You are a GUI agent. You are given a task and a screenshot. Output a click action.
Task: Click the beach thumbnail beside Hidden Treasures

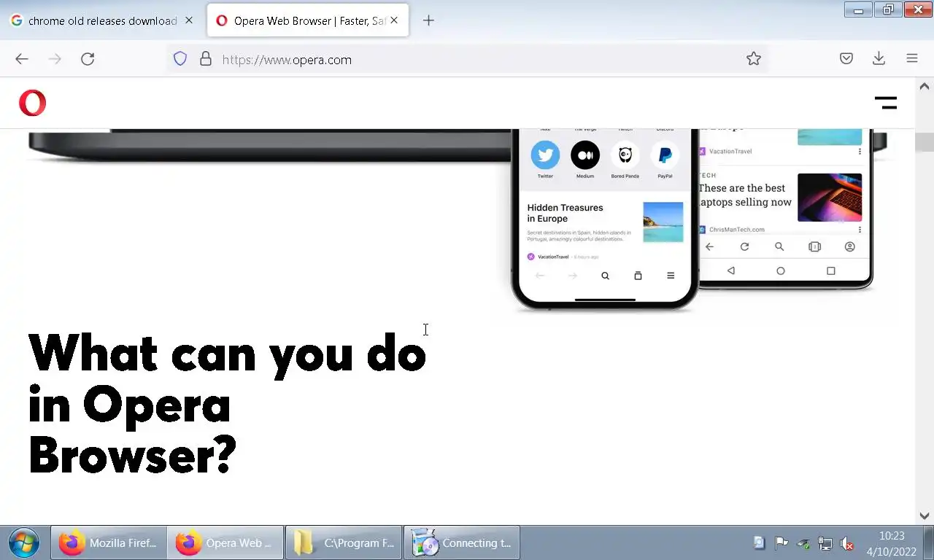tap(663, 222)
